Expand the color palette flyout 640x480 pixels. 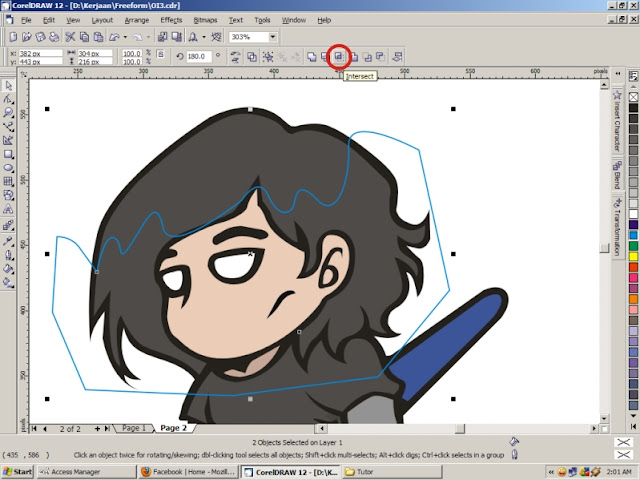click(x=633, y=427)
